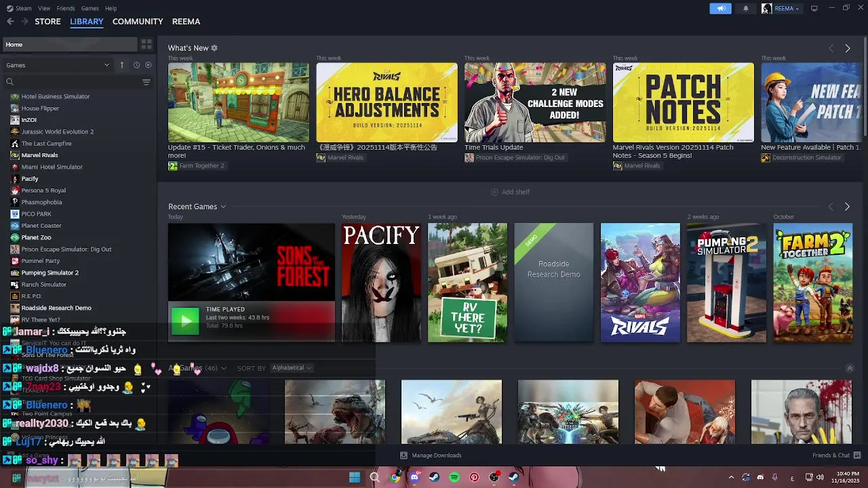
Task: Click taskbar search magnifier
Action: [x=374, y=477]
